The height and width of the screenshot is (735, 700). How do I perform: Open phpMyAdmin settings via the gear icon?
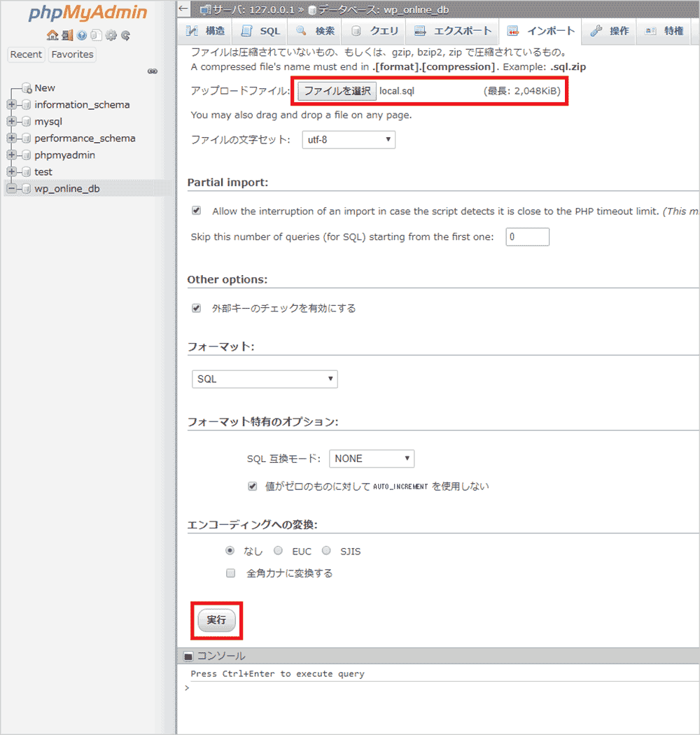pos(111,35)
